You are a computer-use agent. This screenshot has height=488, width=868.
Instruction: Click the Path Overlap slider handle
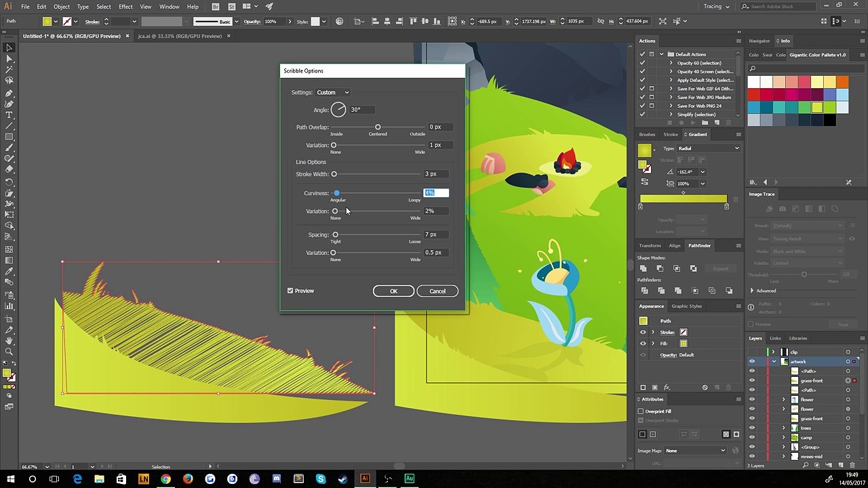point(378,127)
